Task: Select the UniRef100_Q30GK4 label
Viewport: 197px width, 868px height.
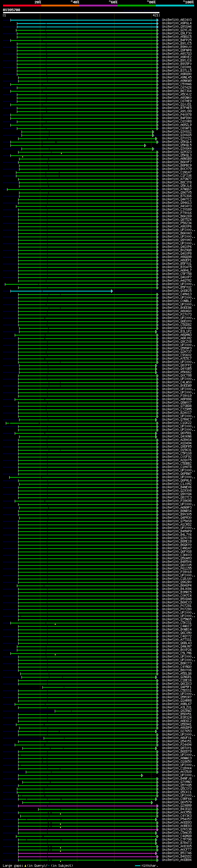Action: (x=177, y=149)
